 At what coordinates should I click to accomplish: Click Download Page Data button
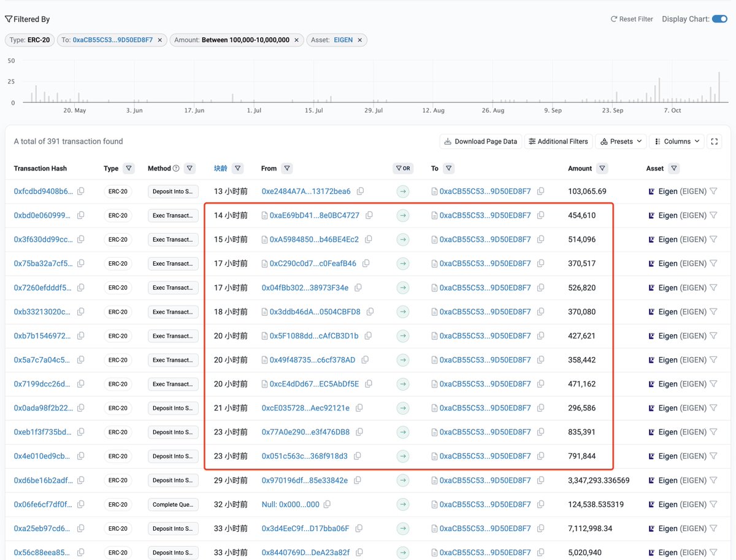[481, 141]
